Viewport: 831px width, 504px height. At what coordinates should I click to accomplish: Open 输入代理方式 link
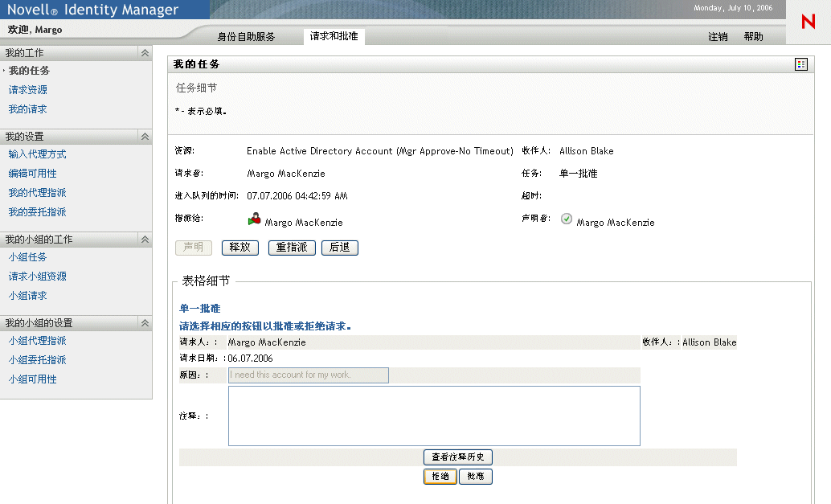click(37, 154)
